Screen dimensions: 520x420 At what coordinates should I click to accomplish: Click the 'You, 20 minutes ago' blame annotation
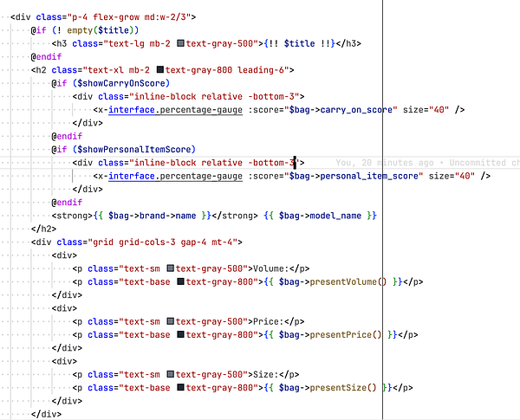coord(385,163)
